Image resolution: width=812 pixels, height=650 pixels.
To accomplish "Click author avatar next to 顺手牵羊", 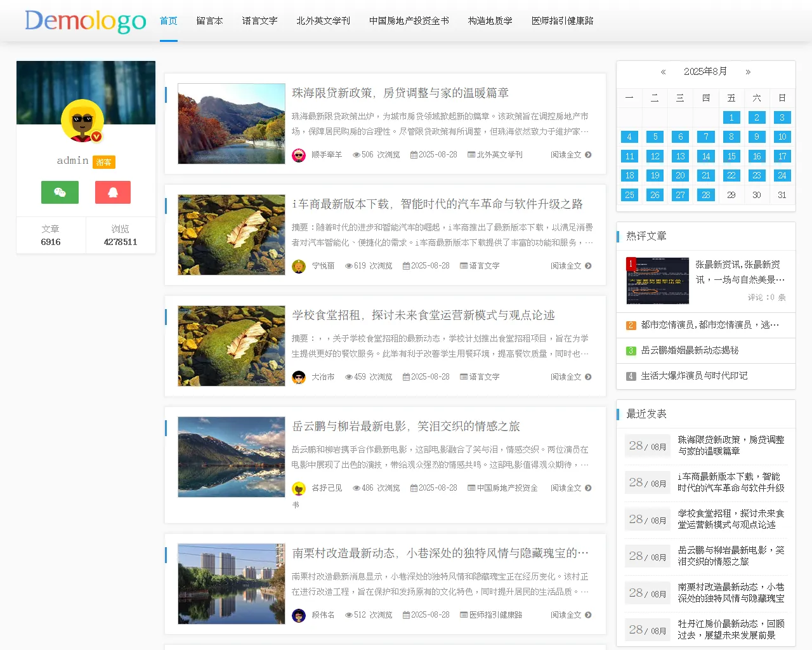I will pos(299,155).
